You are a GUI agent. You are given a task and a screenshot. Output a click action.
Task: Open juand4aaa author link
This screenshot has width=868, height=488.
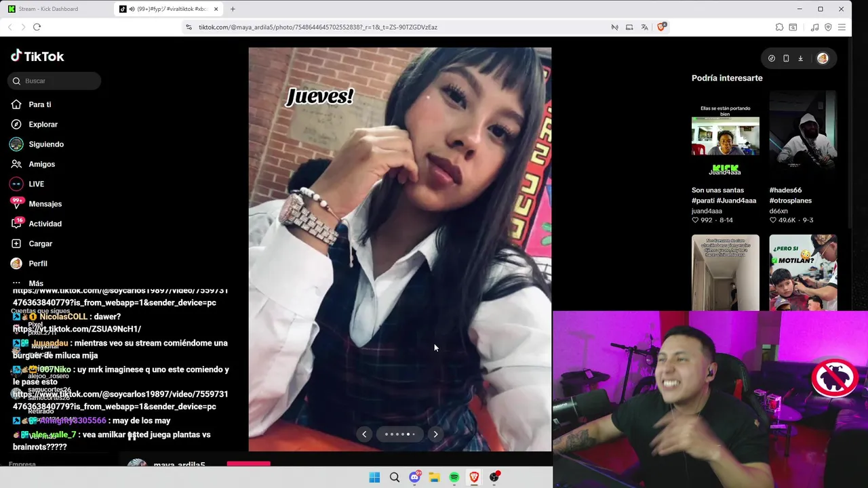click(x=707, y=211)
